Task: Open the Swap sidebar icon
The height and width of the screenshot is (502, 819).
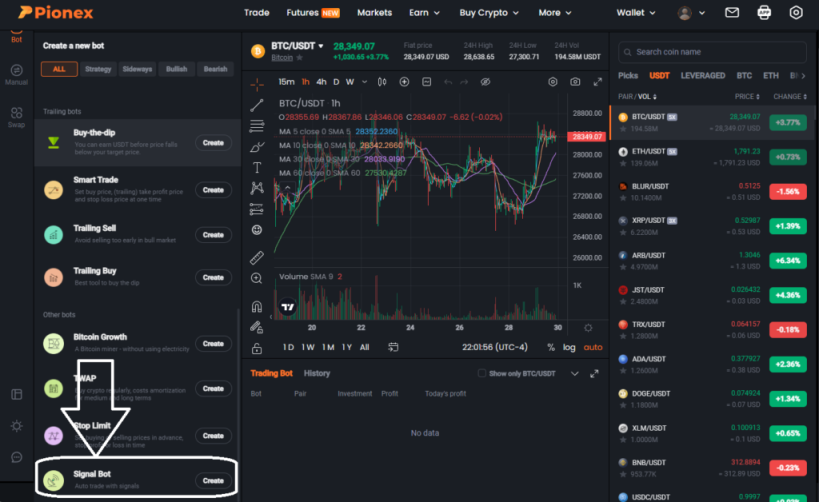Action: tap(16, 118)
